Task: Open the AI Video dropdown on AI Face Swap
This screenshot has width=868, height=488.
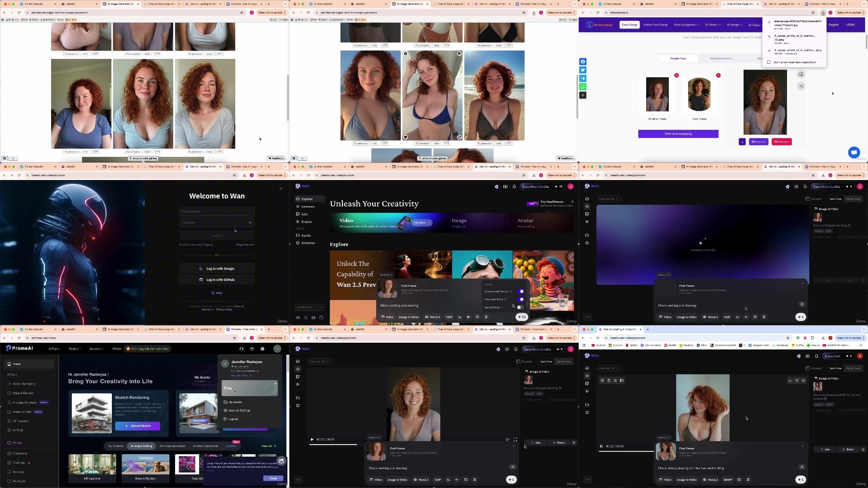Action: [713, 25]
